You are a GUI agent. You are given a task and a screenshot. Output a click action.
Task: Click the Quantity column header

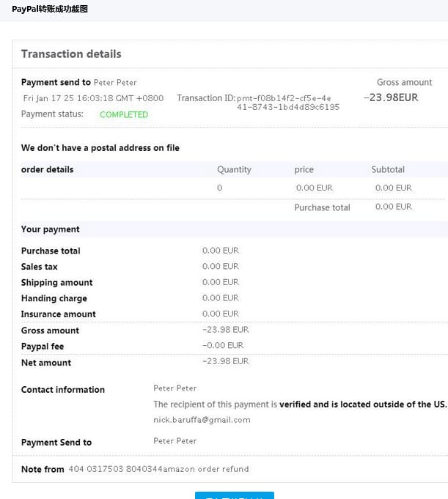pos(234,169)
